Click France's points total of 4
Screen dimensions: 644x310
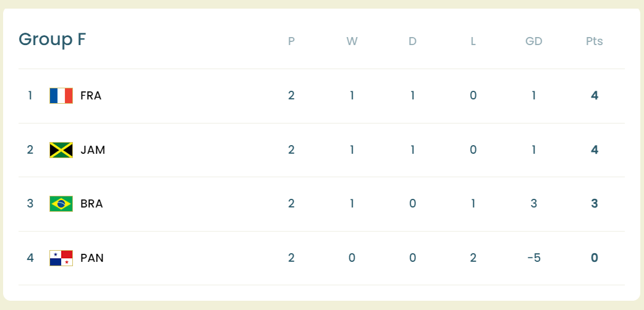[x=595, y=96]
